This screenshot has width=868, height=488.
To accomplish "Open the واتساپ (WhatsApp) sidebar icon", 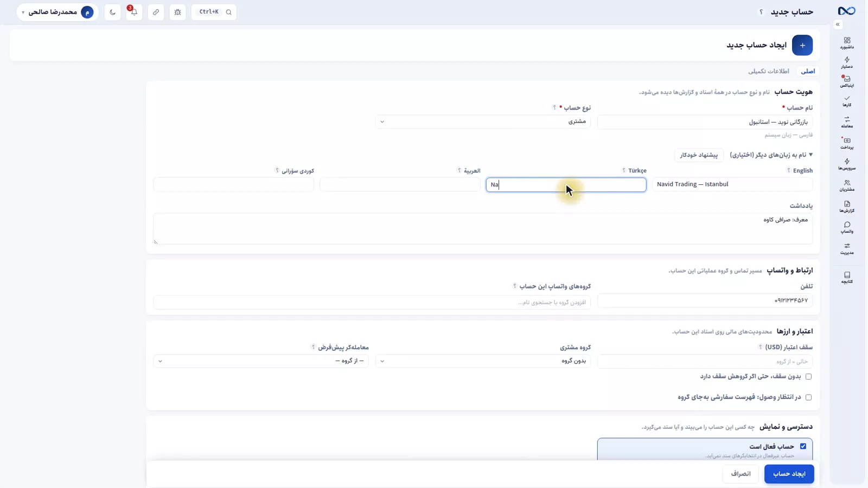I will [847, 228].
